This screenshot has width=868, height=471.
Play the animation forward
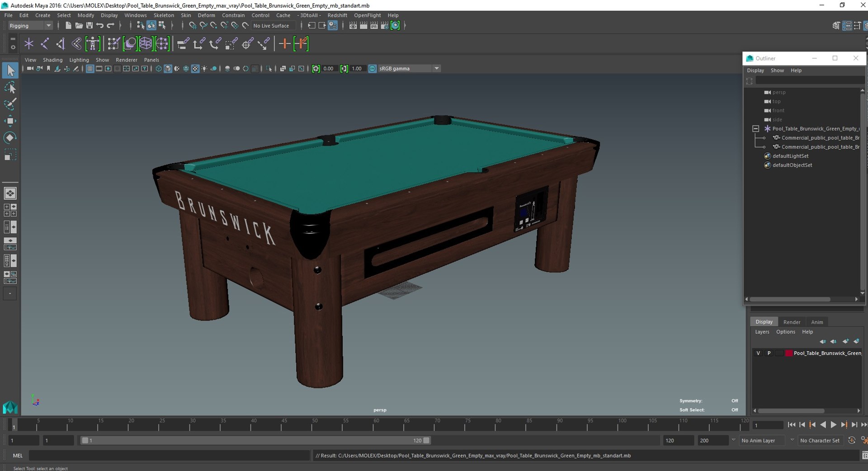coord(834,425)
